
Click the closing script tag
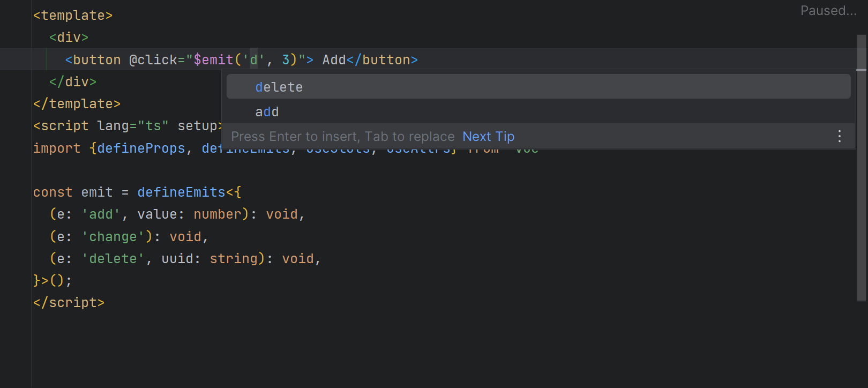pos(69,302)
